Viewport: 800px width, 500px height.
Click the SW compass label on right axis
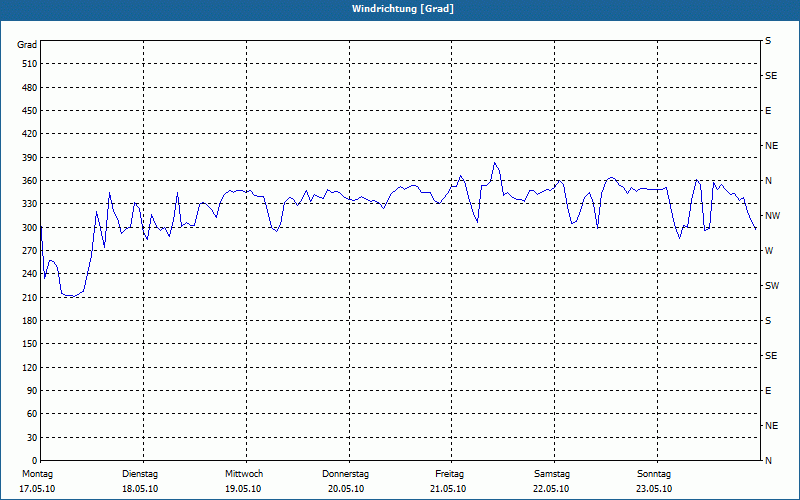772,286
